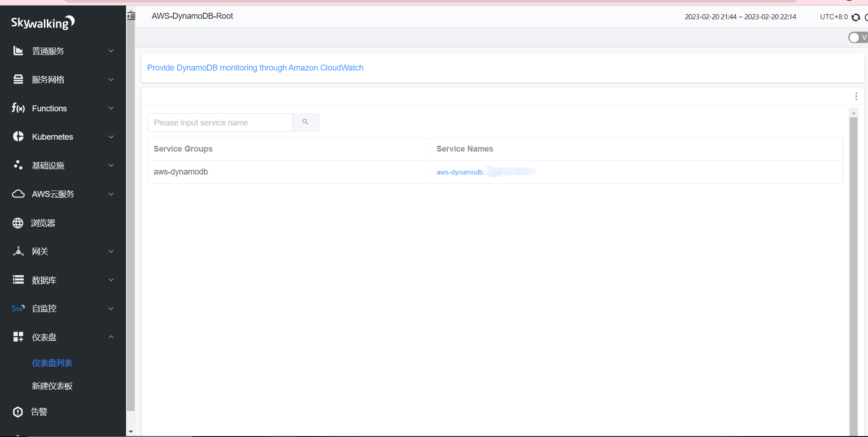868x437 pixels.
Task: Click the Service Names column header
Action: 636,149
